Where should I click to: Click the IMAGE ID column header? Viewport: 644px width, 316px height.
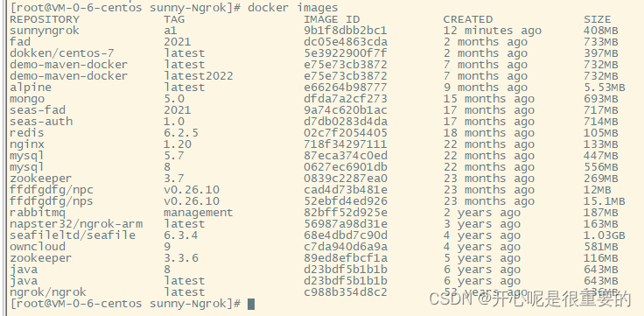click(332, 19)
